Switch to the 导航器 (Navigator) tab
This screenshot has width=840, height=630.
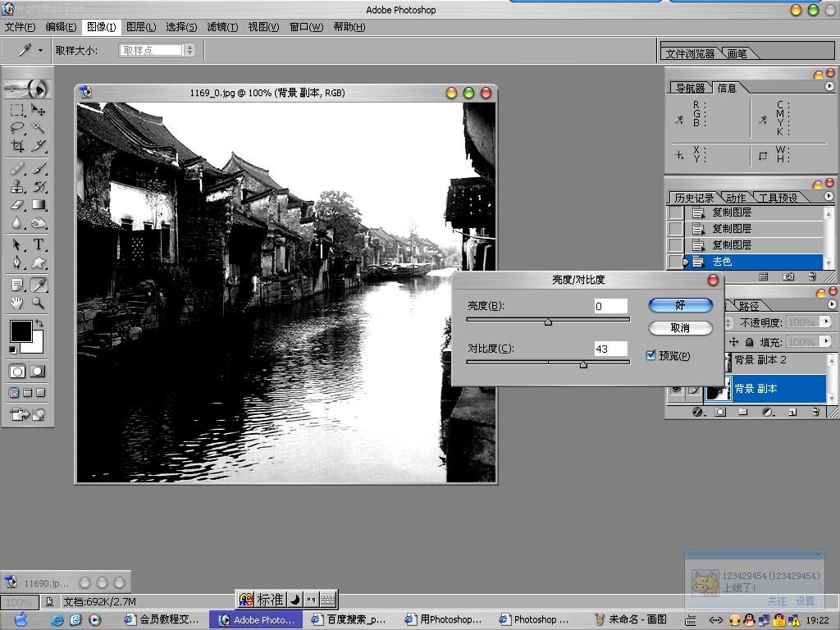pyautogui.click(x=690, y=88)
